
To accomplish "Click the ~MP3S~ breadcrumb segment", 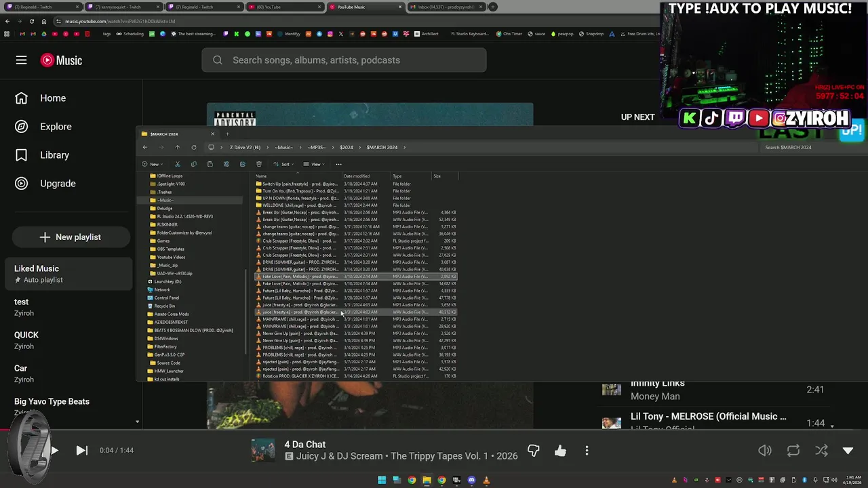I will click(317, 147).
